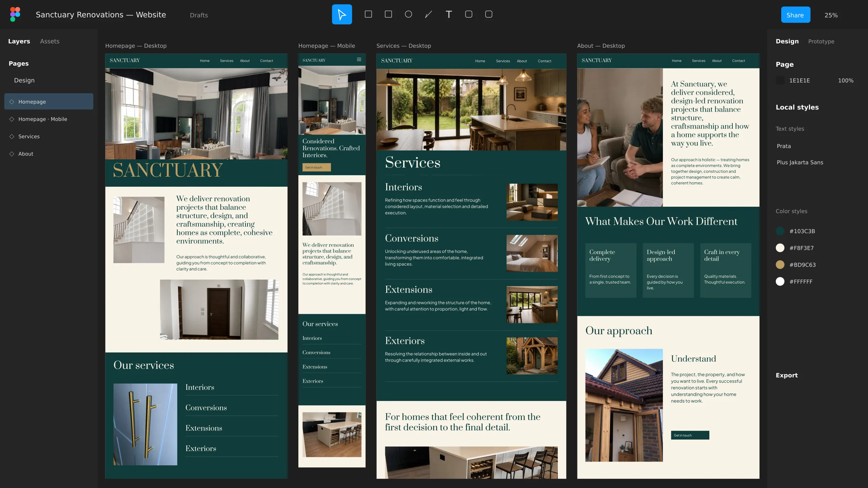Select the Homepage — Mobile frame label
Viewport: 868px width, 488px height.
[327, 46]
